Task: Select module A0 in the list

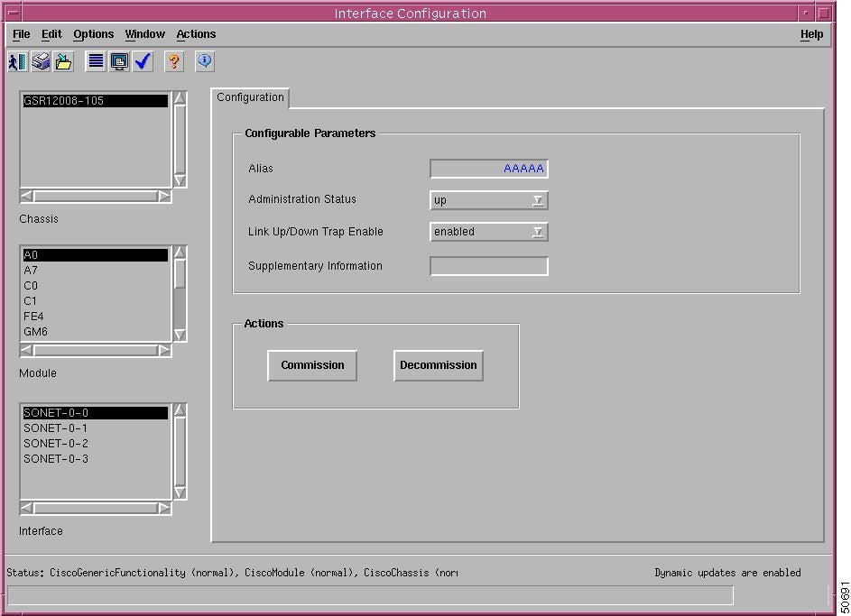Action: click(96, 255)
